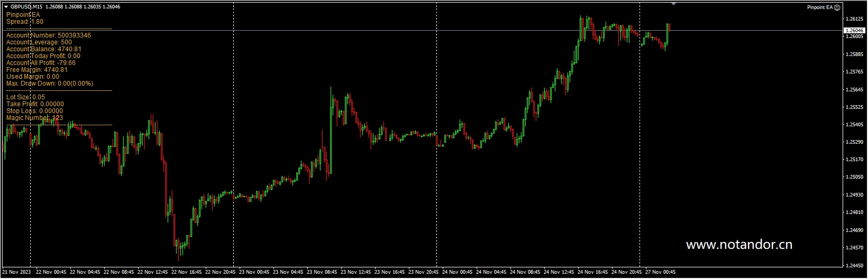Click the 1.24570 price axis label
The width and height of the screenshot is (868, 279).
tap(854, 248)
